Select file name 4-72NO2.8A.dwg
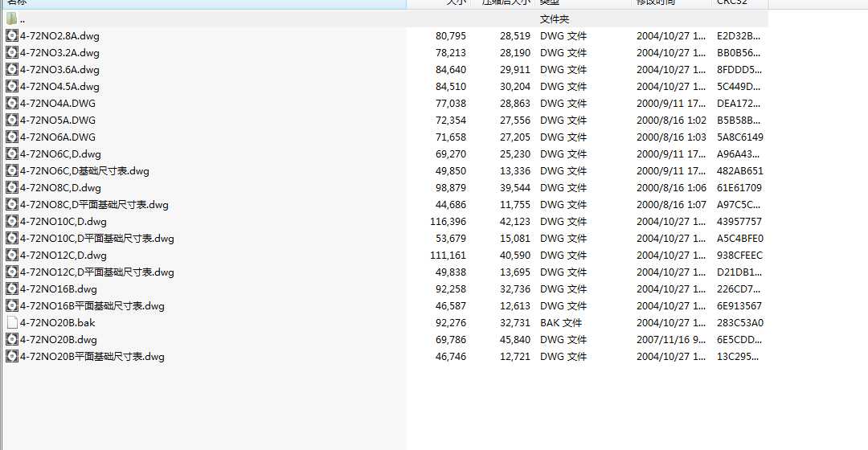Viewport: 868px width, 450px height. click(x=59, y=36)
